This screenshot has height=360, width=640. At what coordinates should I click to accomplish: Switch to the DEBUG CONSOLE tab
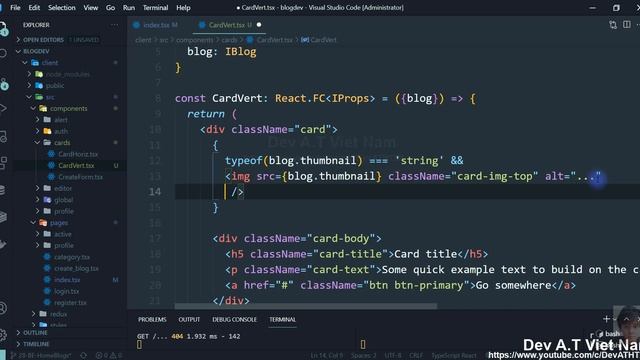click(234, 319)
